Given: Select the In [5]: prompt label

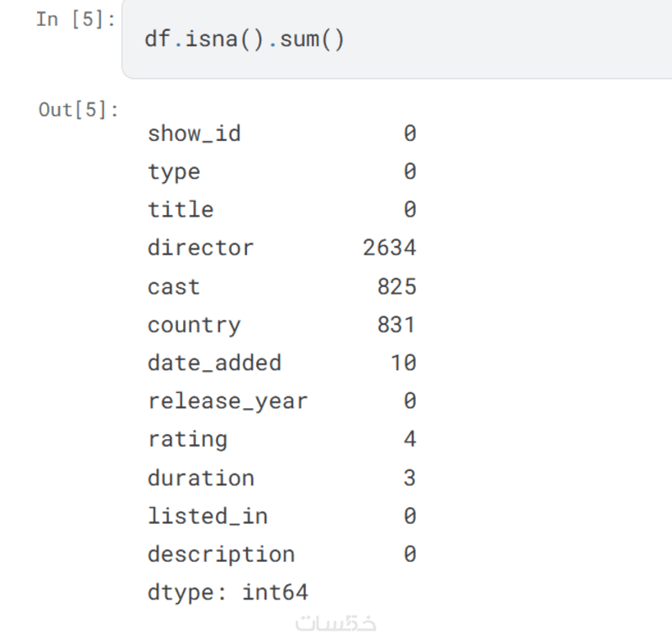Looking at the screenshot, I should (x=76, y=19).
